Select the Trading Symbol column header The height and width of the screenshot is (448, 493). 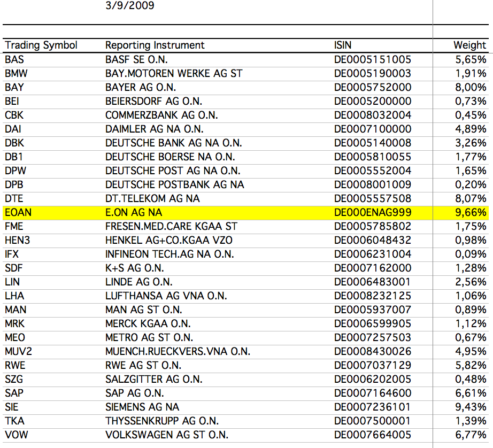tap(41, 45)
